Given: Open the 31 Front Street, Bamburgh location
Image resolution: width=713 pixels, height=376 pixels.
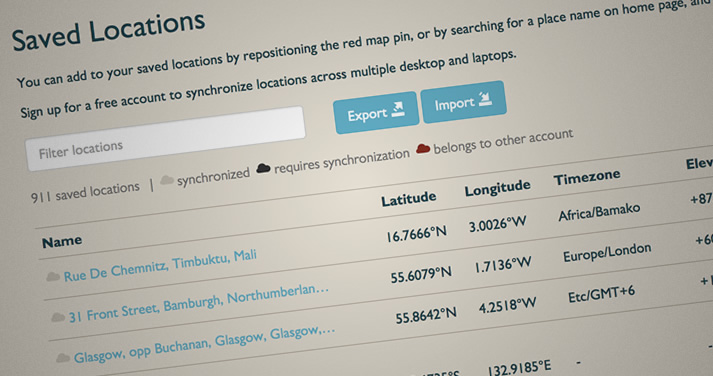Looking at the screenshot, I should pyautogui.click(x=198, y=303).
